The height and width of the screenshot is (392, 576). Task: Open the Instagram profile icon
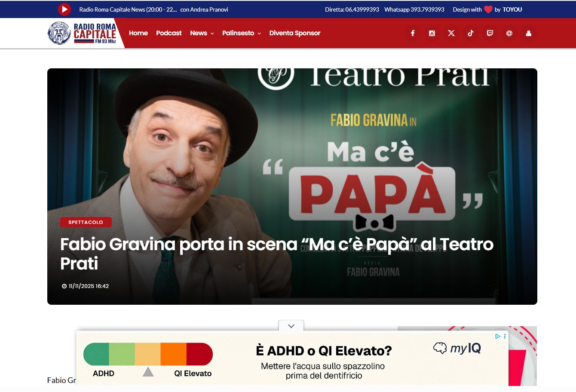pos(432,33)
